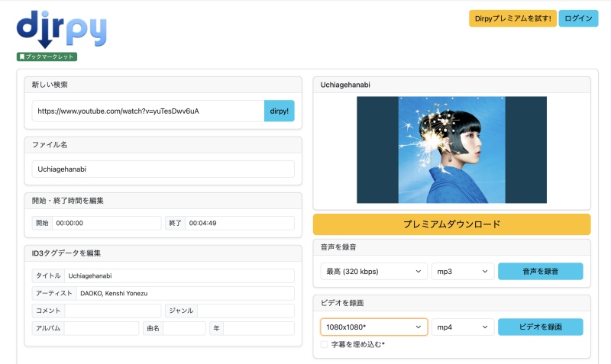The height and width of the screenshot is (364, 611).
Task: Click the Uchiagehanabi panel title text
Action: [345, 85]
